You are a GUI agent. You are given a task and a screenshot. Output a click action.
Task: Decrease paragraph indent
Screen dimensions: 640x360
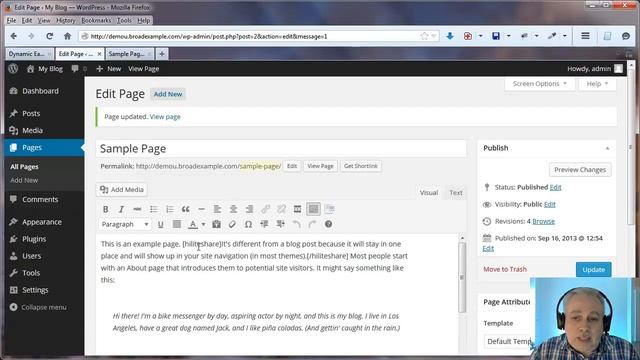(264, 224)
